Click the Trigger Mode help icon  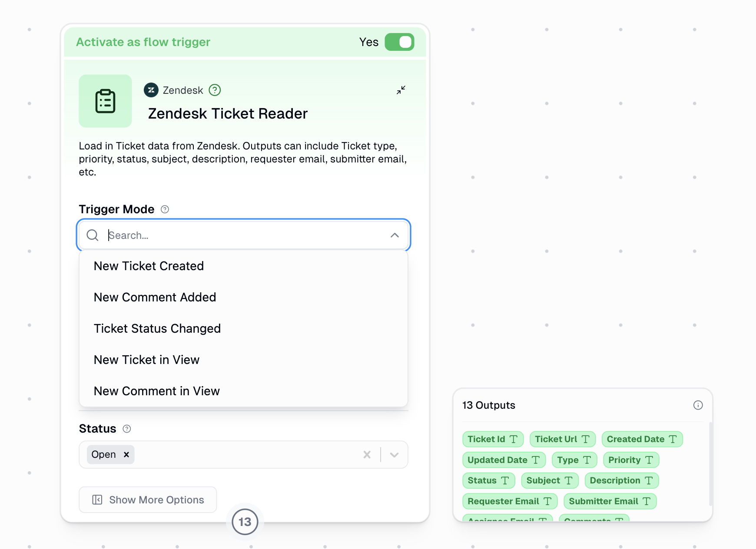pos(164,209)
